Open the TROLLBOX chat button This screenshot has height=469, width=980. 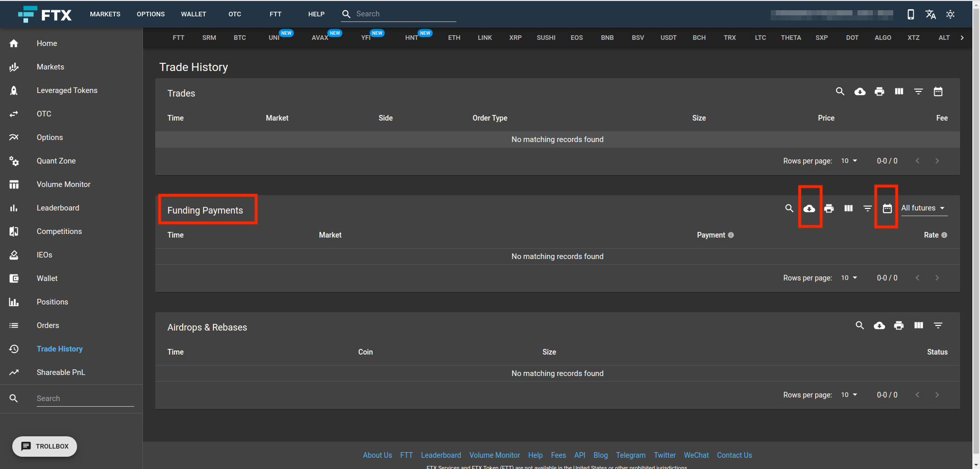(x=45, y=447)
